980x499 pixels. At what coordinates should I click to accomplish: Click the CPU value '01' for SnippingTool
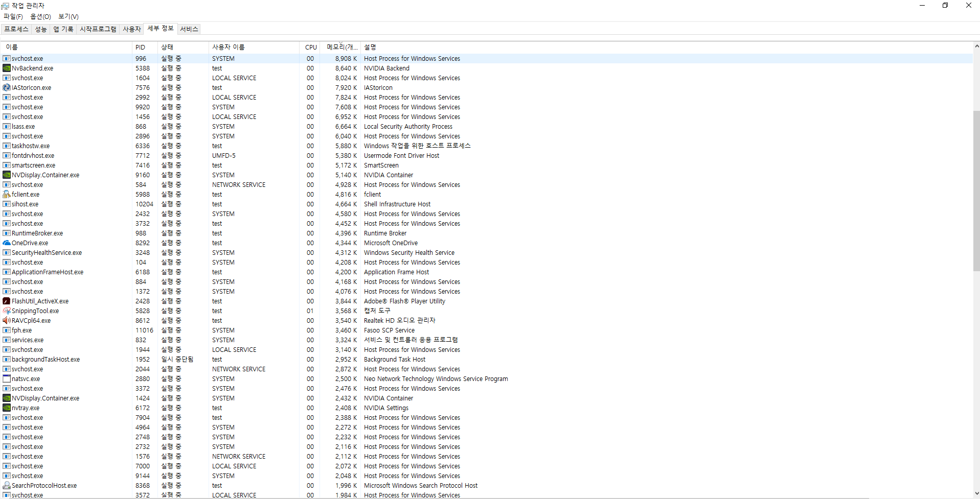[x=310, y=311]
